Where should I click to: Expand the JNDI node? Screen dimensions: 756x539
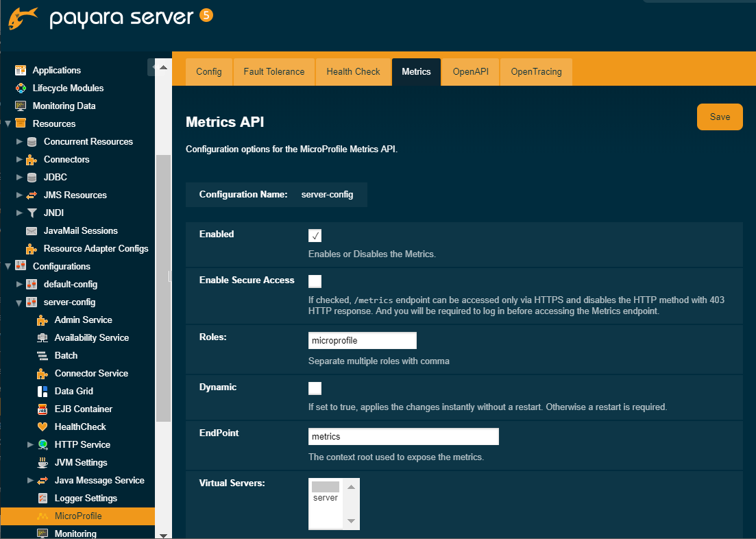19,213
